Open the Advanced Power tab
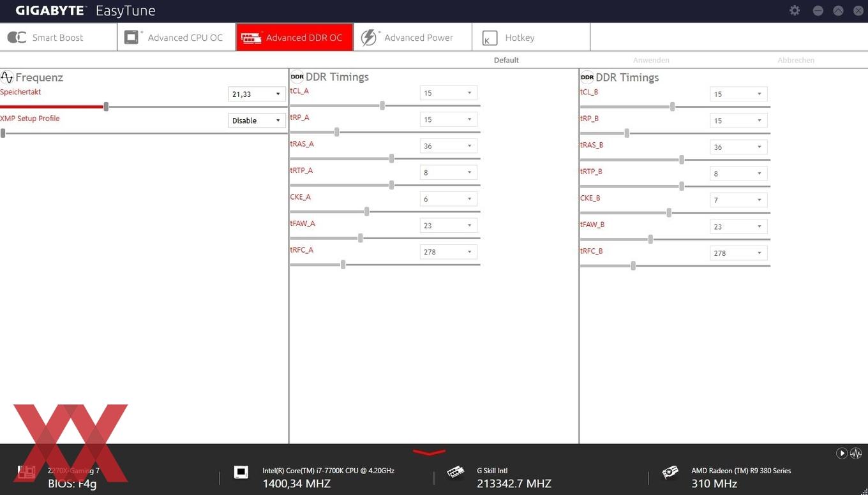868x495 pixels. click(413, 38)
